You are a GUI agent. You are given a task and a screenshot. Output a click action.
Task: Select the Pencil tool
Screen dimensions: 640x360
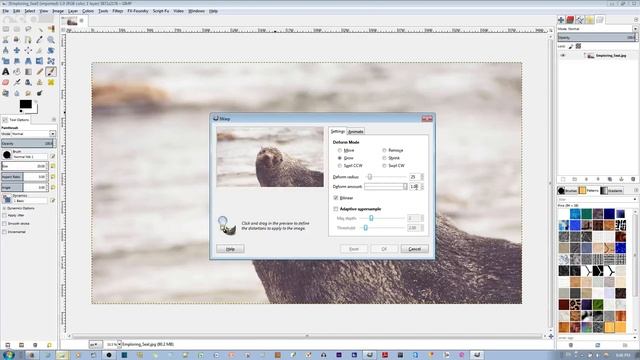40,71
